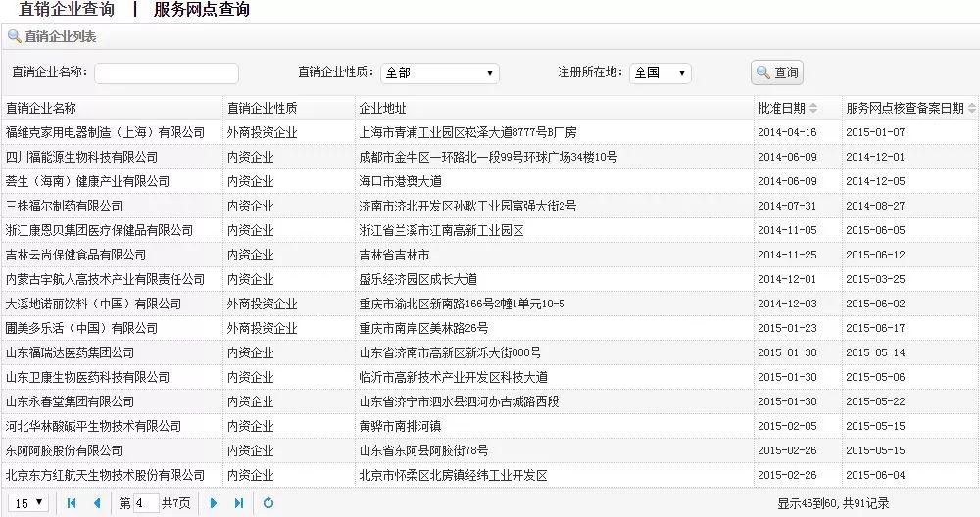Image resolution: width=980 pixels, height=517 pixels.
Task: Go to the previous page arrow
Action: (x=96, y=503)
